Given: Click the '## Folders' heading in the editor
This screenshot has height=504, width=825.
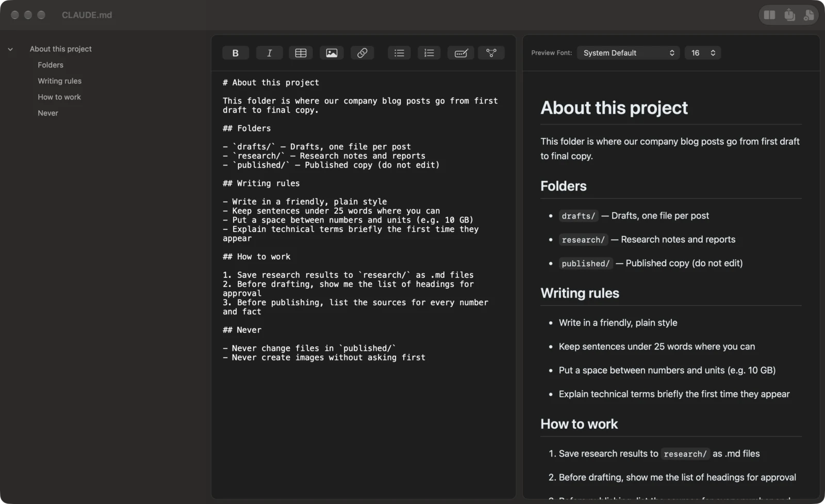Looking at the screenshot, I should pyautogui.click(x=246, y=128).
